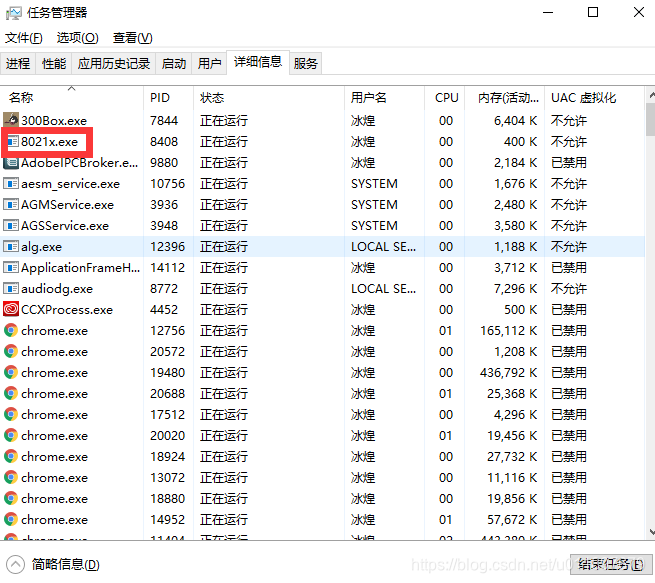Image resolution: width=655 pixels, height=583 pixels.
Task: Click Chrome icon for PID 20688
Action: click(x=11, y=393)
